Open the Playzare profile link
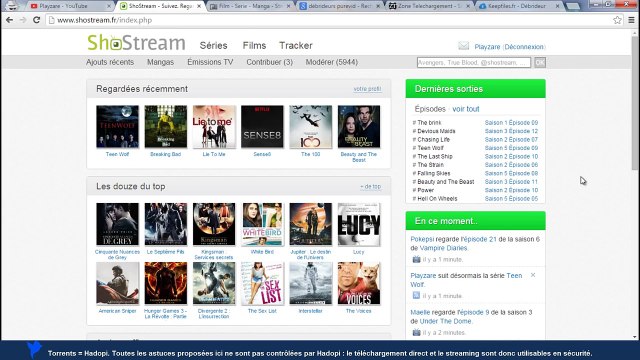 tap(487, 47)
